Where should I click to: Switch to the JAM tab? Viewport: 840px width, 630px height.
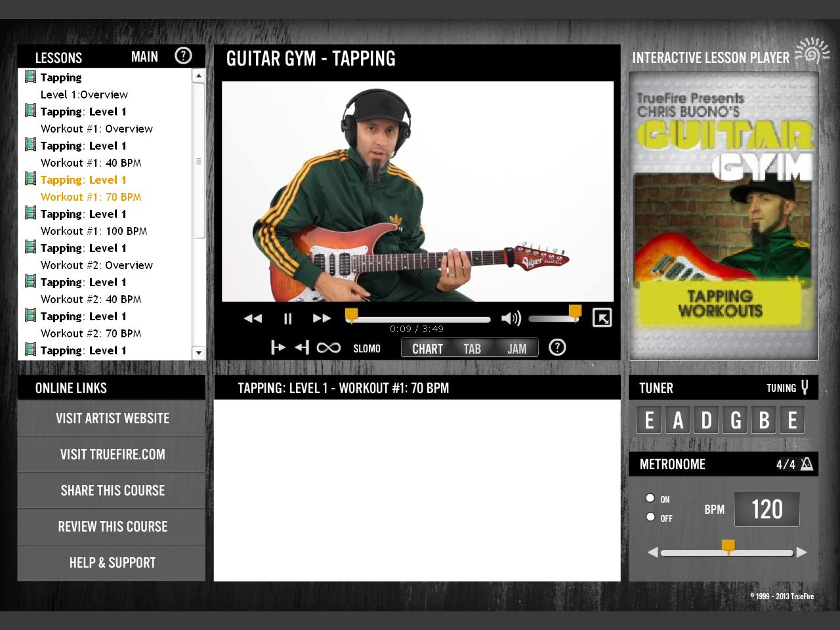(x=516, y=348)
